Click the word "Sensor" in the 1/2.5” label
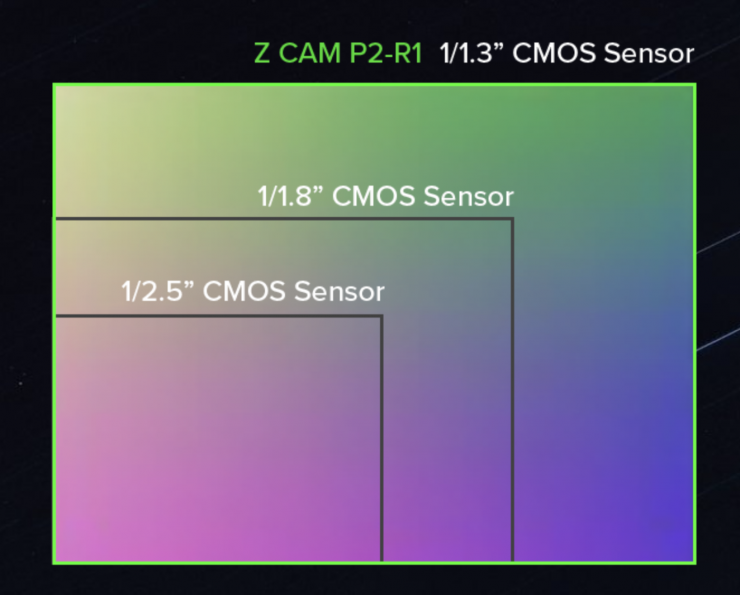The height and width of the screenshot is (595, 740). pos(339,291)
